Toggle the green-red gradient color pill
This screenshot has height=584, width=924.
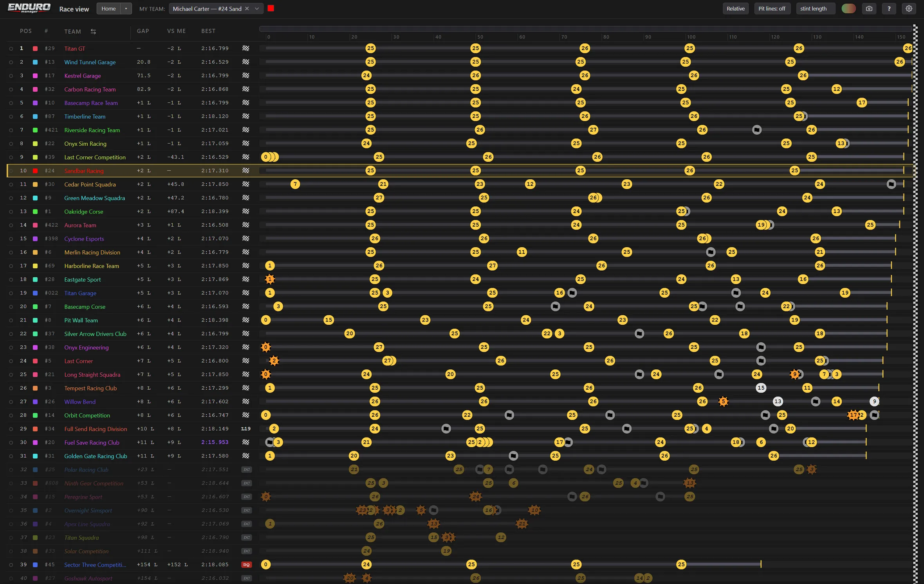(848, 9)
